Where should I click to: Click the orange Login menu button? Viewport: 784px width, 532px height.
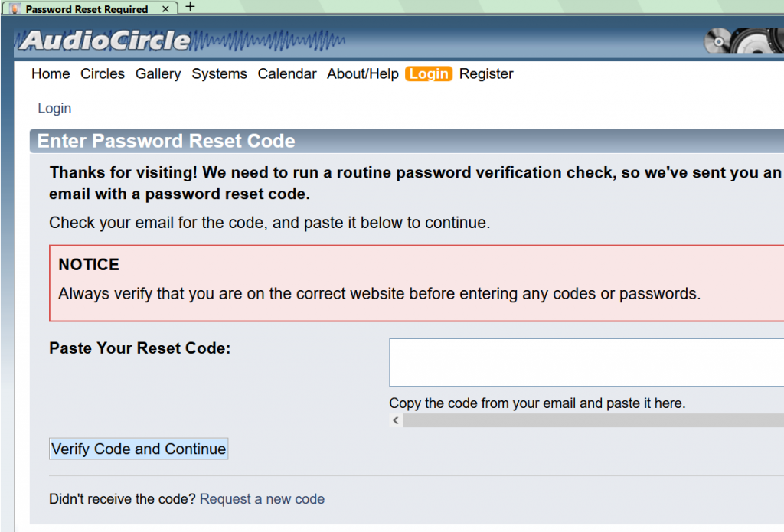pos(429,73)
